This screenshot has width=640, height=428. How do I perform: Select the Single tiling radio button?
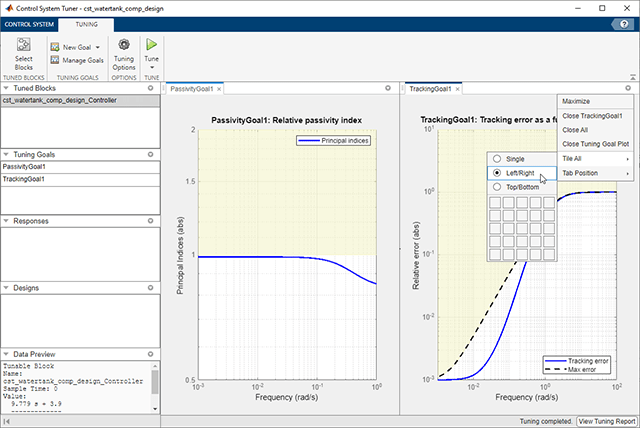[x=497, y=159]
